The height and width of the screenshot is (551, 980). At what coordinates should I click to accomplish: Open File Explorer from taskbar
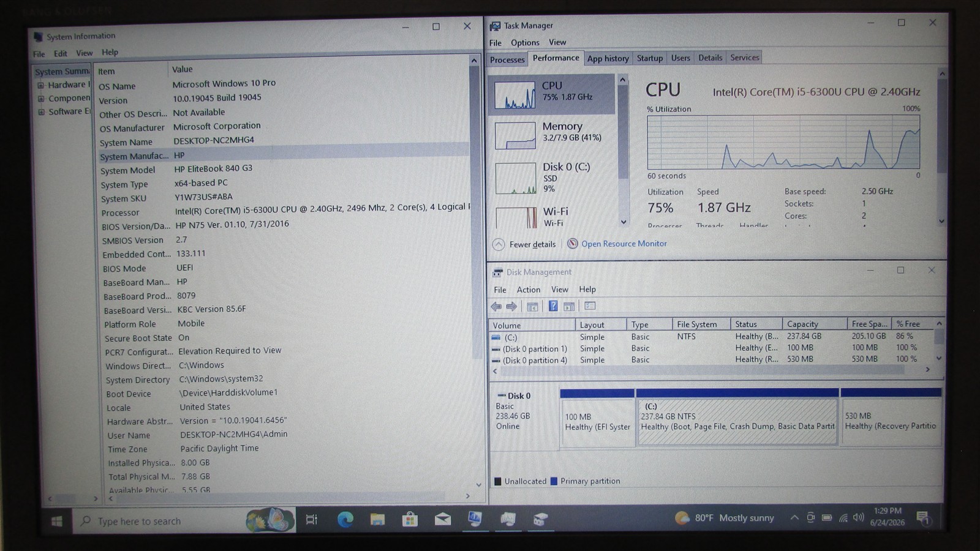pos(377,520)
